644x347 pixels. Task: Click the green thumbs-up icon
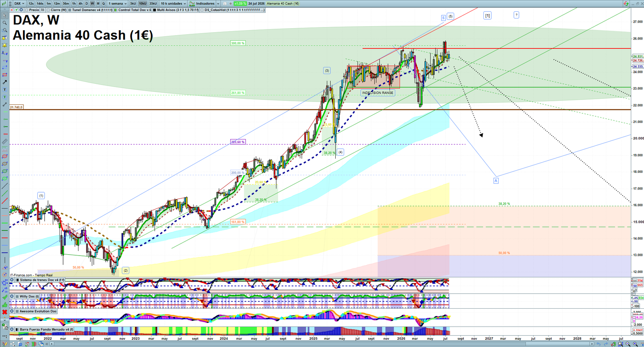[4, 305]
